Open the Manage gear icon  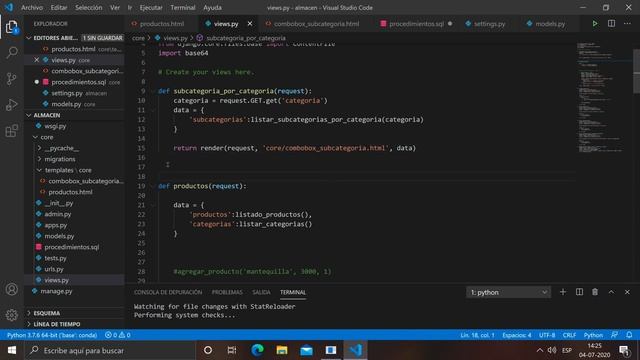[12, 314]
